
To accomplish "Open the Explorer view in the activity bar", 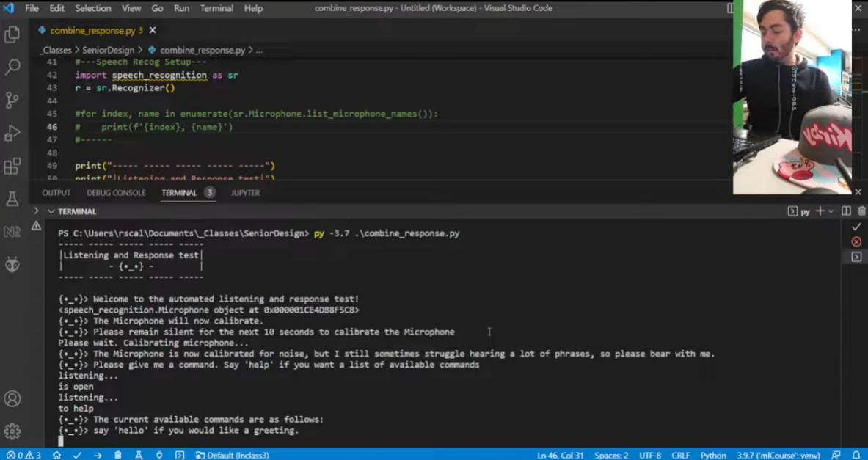I will 12,34.
